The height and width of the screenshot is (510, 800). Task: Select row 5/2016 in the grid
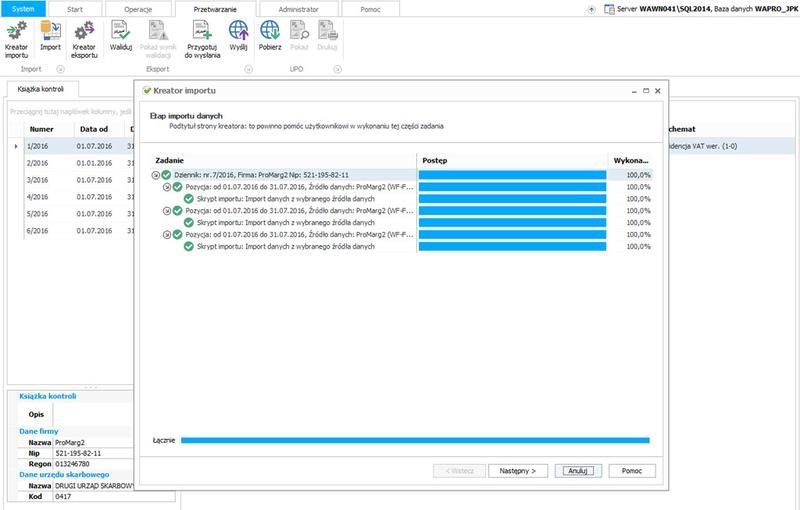(x=71, y=214)
